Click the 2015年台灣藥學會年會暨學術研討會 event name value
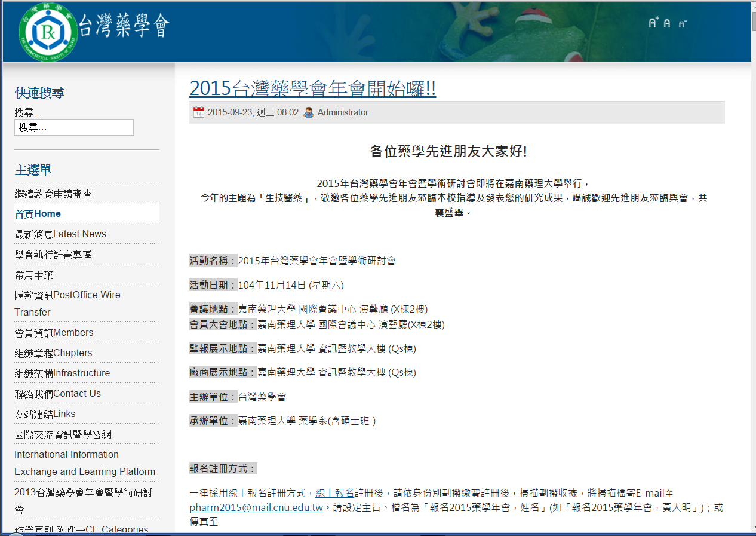 (x=316, y=261)
